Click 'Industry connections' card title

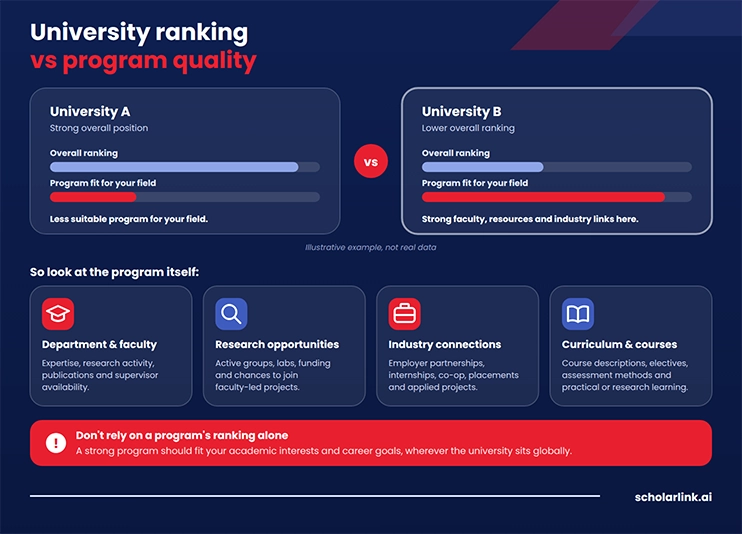445,344
